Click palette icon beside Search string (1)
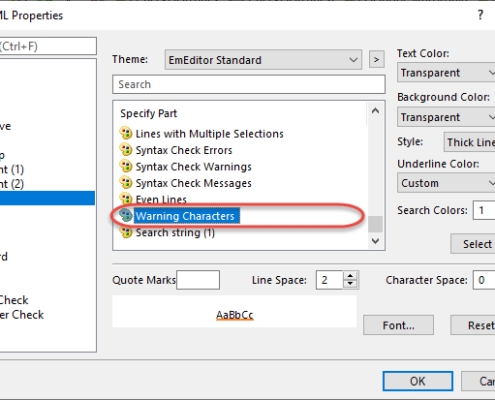Screen dimensions: 495x400 point(126,232)
